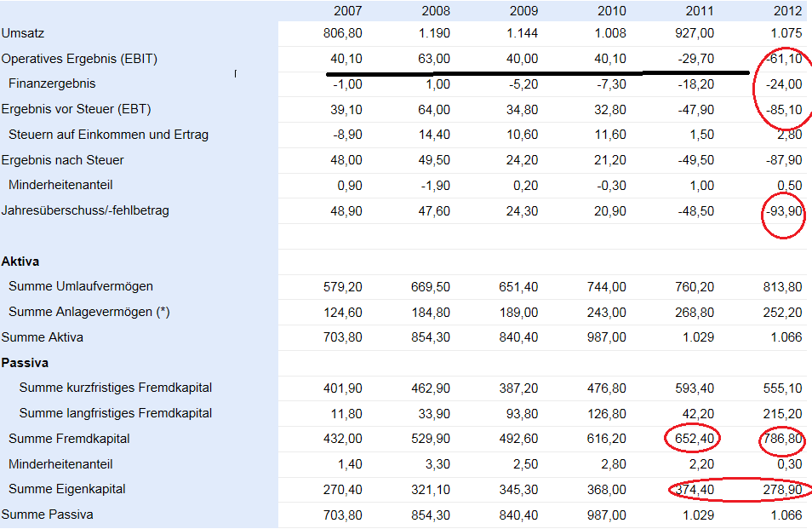Image resolution: width=812 pixels, height=529 pixels.
Task: Select the Summe langfristiges Fremdkapital label
Action: [116, 413]
